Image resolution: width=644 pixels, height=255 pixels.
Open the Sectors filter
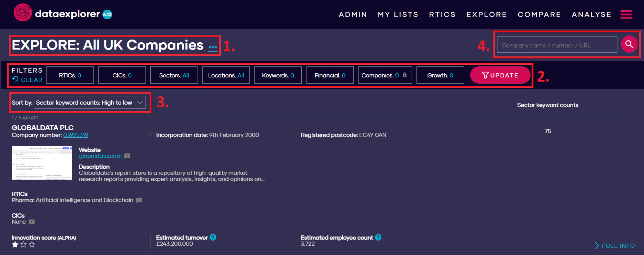(x=174, y=75)
